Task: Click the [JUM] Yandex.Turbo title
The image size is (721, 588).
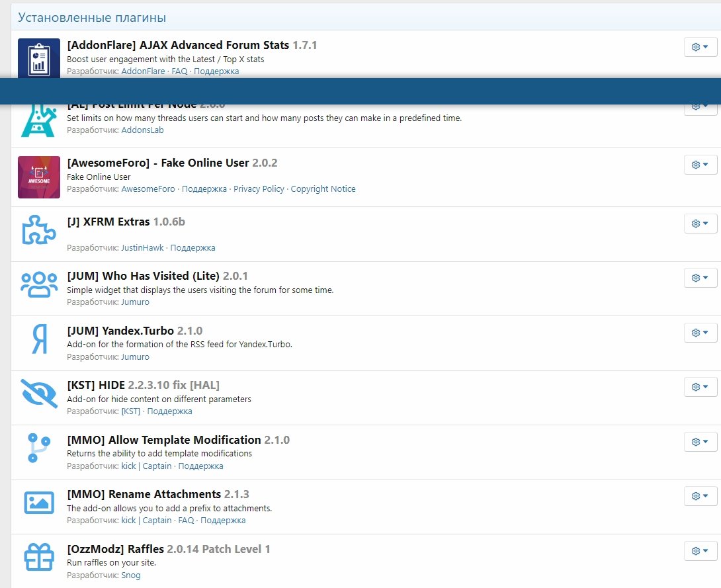Action: coord(120,331)
